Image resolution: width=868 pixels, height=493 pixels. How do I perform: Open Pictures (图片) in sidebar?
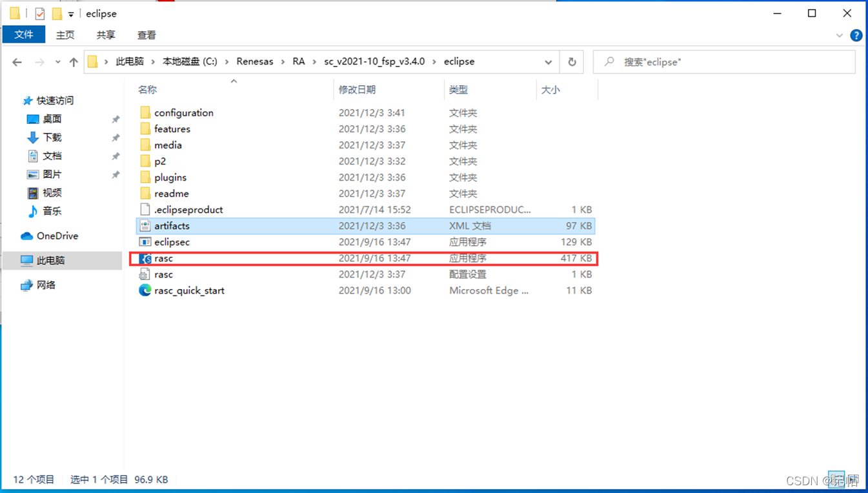click(44, 174)
